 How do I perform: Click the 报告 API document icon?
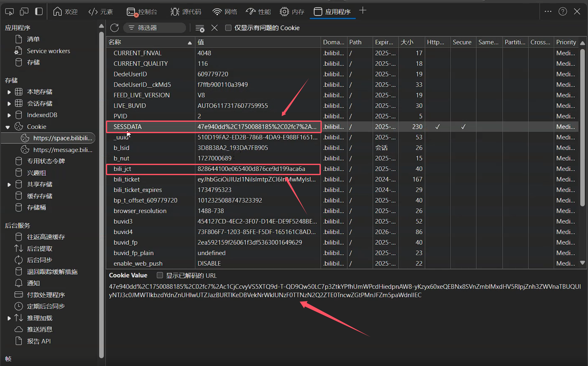pyautogui.click(x=19, y=341)
